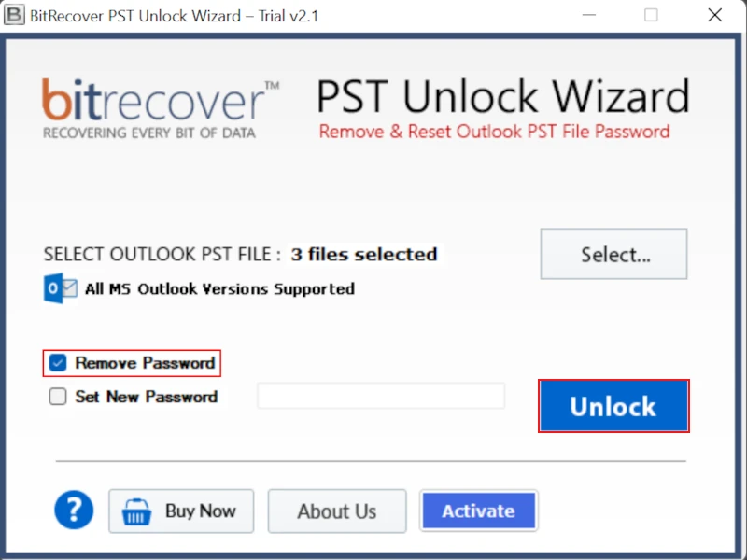The image size is (747, 560).
Task: Click the Outlook envelope icon
Action: click(x=61, y=288)
